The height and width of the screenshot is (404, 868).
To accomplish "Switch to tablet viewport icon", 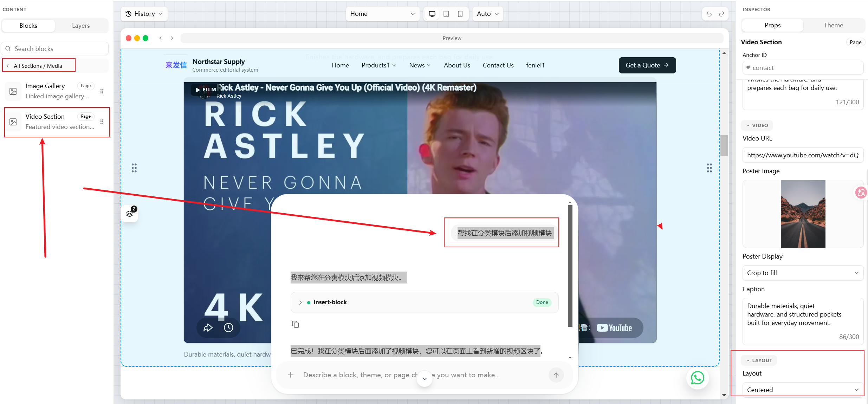I will point(446,14).
